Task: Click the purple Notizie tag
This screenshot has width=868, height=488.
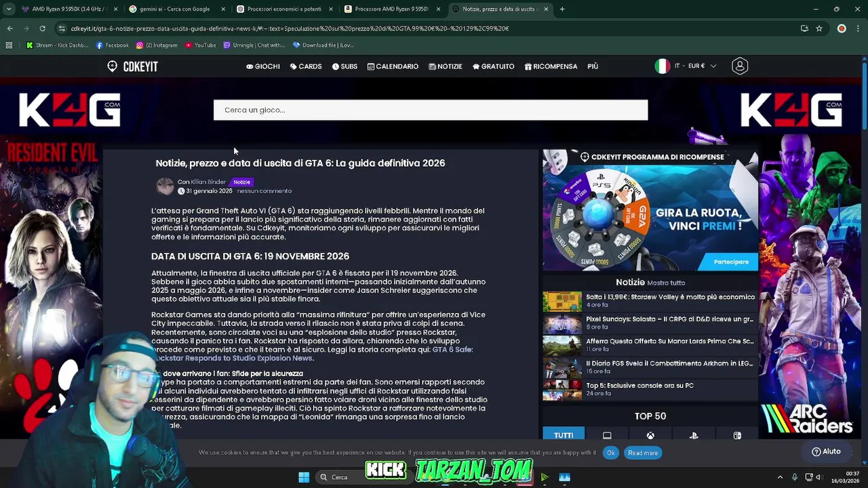Action: (242, 182)
